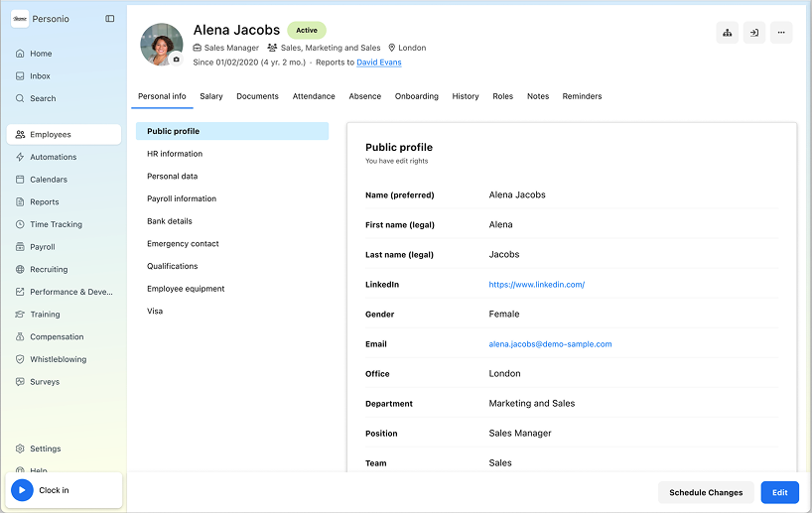This screenshot has width=812, height=513.
Task: Click the Sales Manager briefcase icon
Action: click(198, 48)
